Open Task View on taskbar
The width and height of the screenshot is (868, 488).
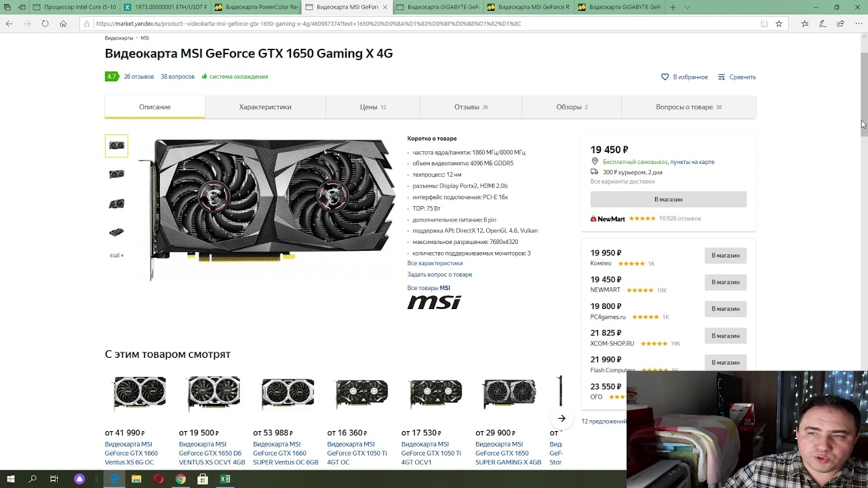pyautogui.click(x=54, y=479)
